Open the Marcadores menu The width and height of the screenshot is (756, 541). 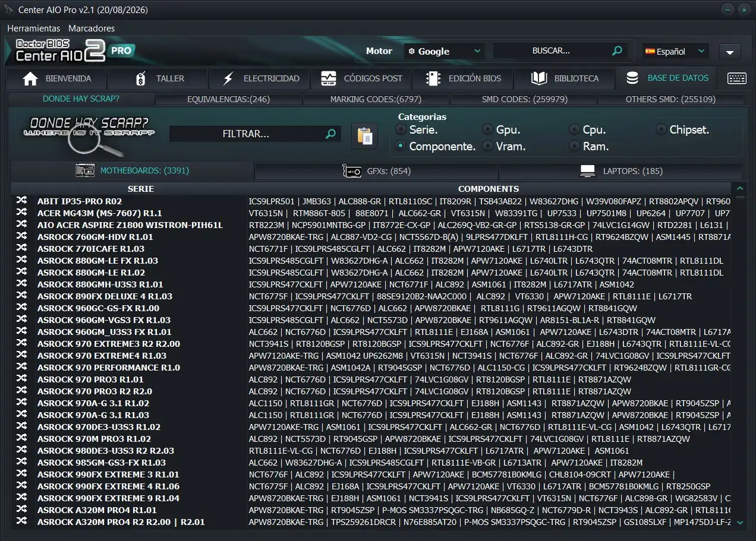[x=92, y=28]
